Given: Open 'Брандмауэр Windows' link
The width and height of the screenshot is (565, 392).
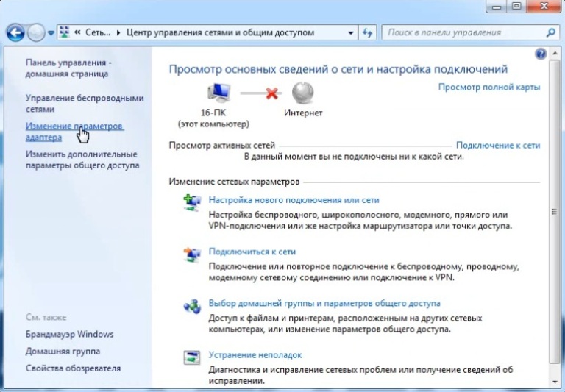Looking at the screenshot, I should point(70,334).
